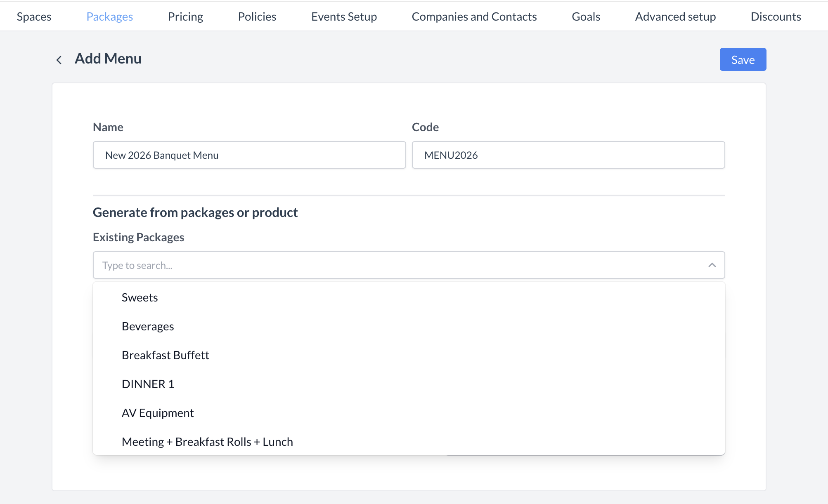The image size is (828, 504).
Task: Switch to the Spaces tab
Action: (x=34, y=16)
